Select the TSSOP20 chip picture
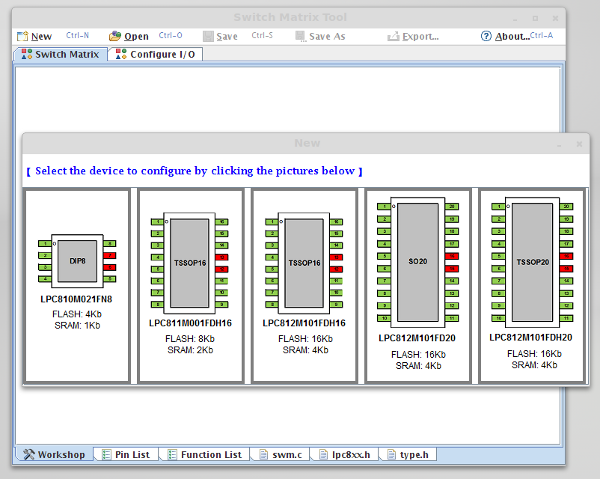The height and width of the screenshot is (479, 600). (x=533, y=262)
